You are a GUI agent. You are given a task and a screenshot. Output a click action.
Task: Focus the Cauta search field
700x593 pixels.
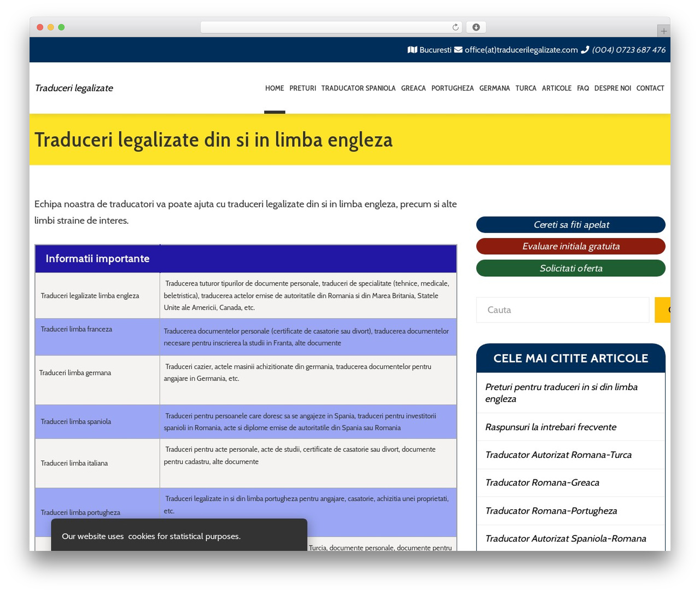[x=563, y=310]
